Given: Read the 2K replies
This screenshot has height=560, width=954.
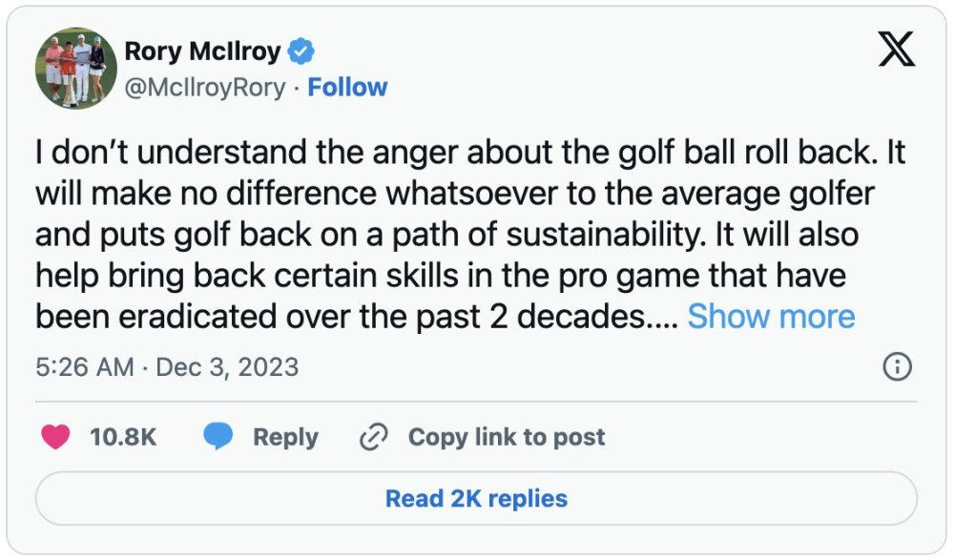Looking at the screenshot, I should (x=476, y=498).
